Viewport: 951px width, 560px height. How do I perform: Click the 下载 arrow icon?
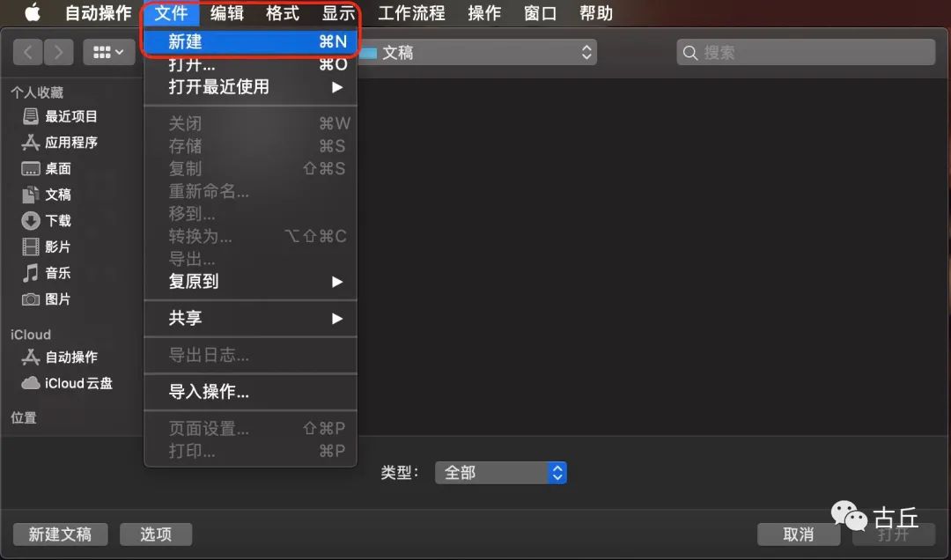point(30,220)
